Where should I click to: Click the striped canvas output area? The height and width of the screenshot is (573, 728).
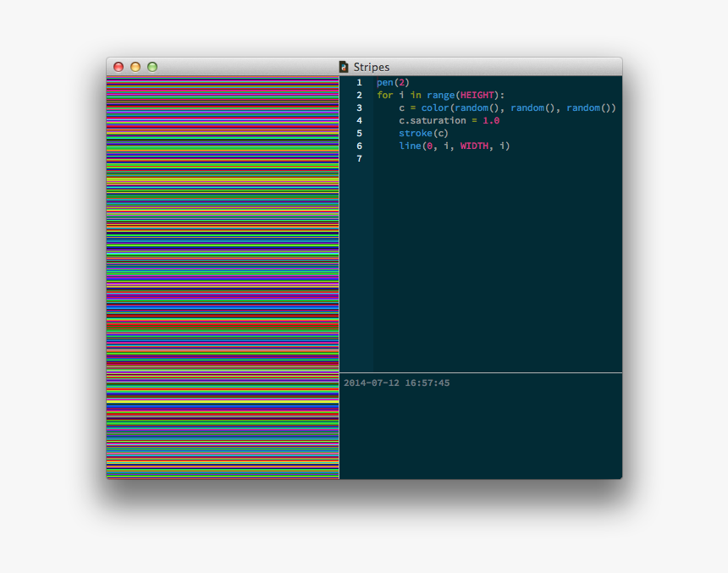223,278
